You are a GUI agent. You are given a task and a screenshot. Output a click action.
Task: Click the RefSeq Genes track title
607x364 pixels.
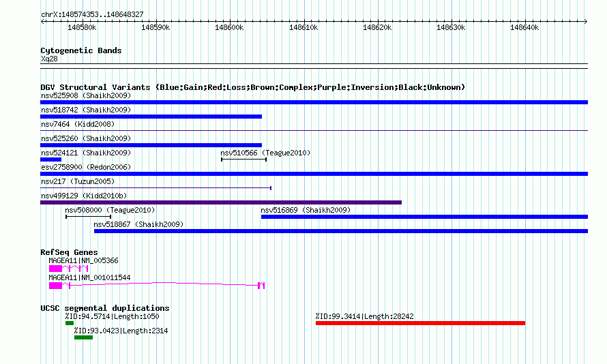69,252
